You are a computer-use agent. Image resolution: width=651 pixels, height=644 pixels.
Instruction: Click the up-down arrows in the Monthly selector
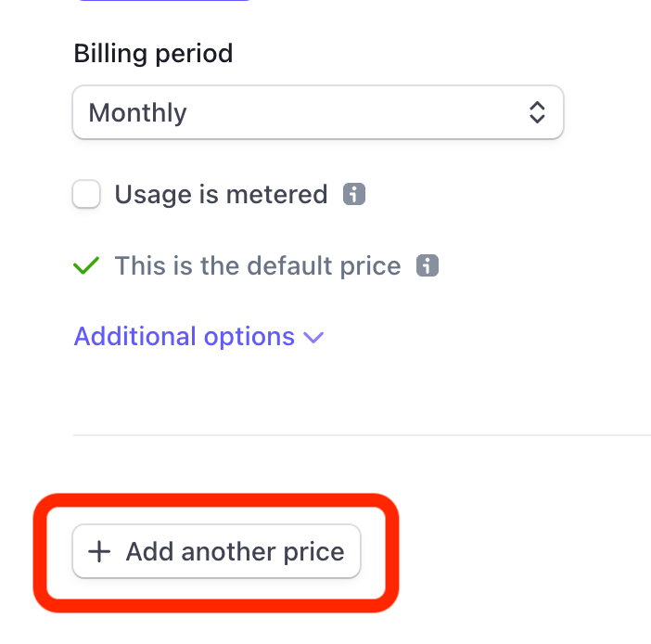(x=537, y=112)
